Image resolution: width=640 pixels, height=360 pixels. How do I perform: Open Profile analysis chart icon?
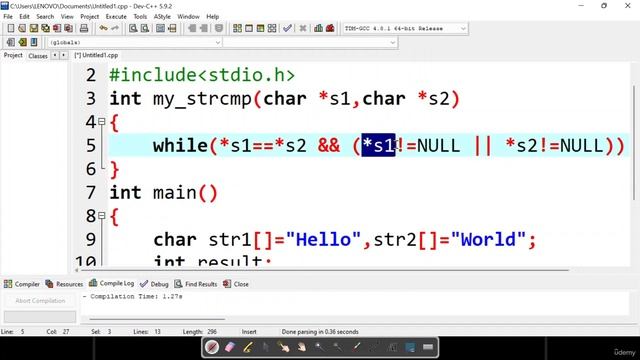(318, 28)
